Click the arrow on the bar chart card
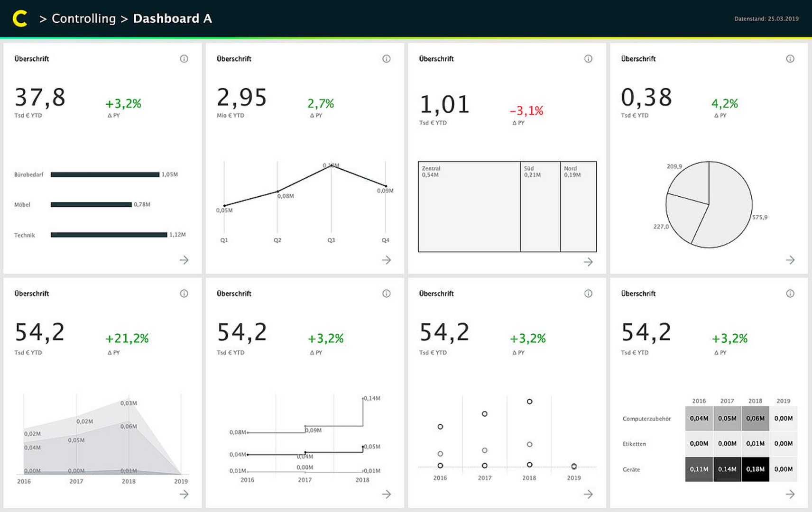 click(x=184, y=260)
